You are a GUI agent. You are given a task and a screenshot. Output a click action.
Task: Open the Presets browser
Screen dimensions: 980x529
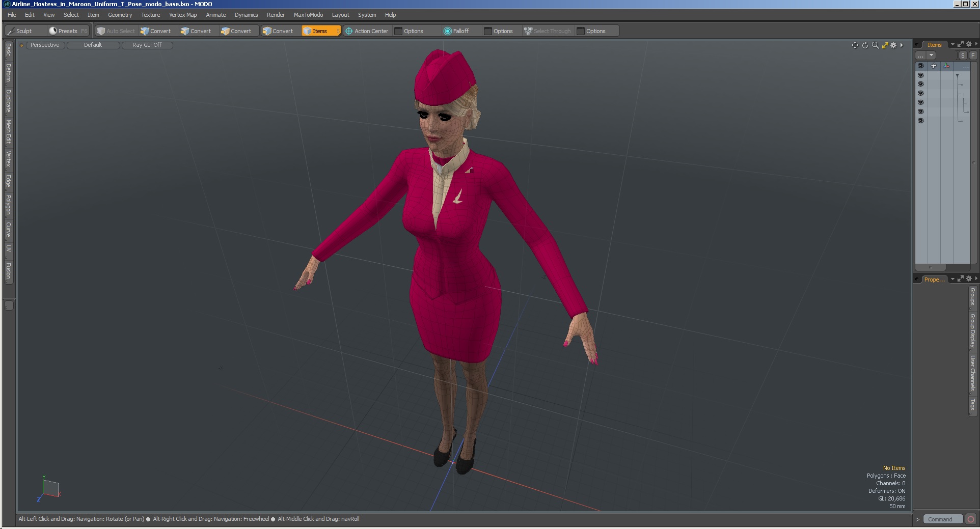68,31
